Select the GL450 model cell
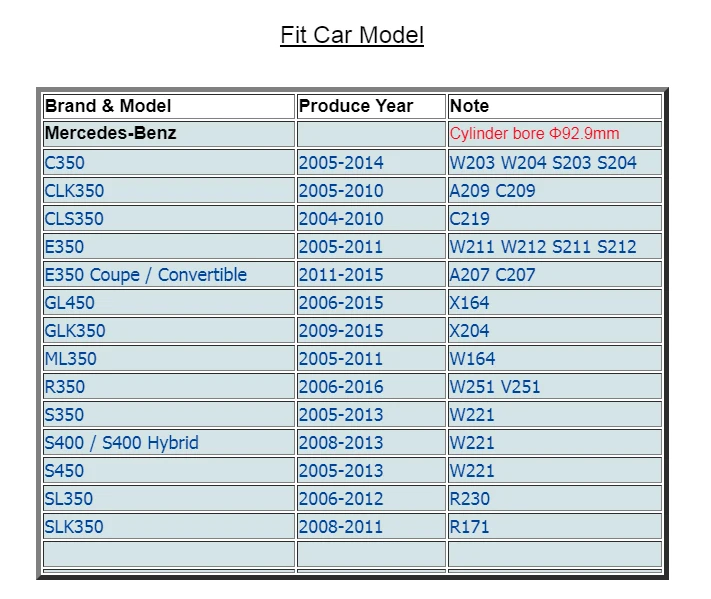 pos(169,302)
